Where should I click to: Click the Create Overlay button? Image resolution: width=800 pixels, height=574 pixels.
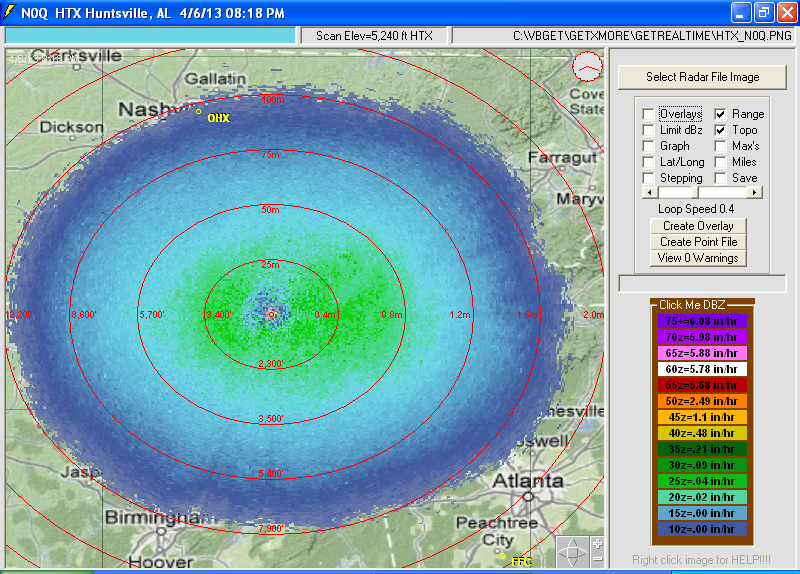(x=698, y=226)
